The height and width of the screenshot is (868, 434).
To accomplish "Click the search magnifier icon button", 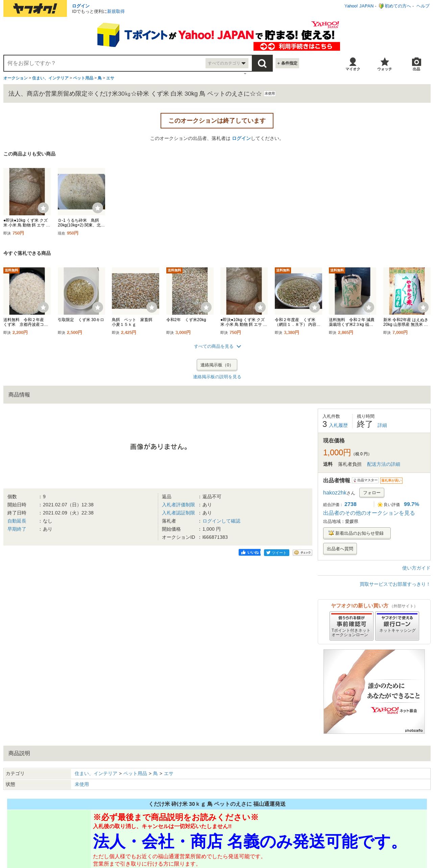I will pyautogui.click(x=262, y=63).
